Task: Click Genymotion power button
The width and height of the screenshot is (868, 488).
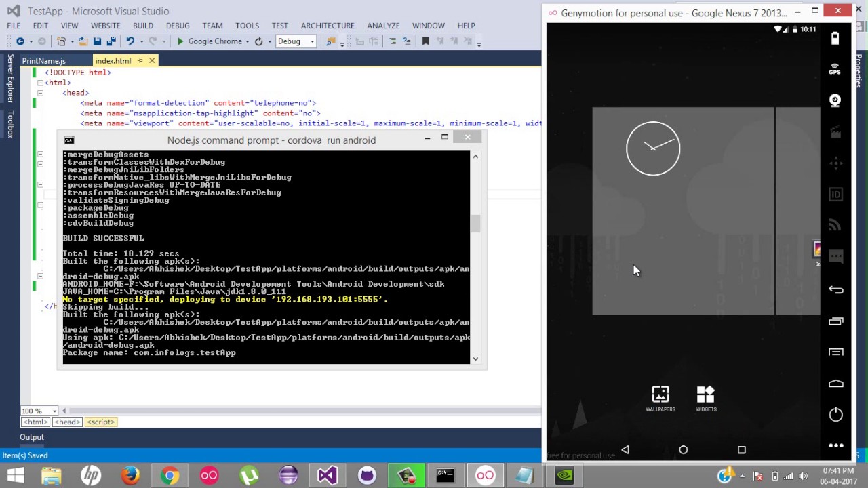Action: pyautogui.click(x=835, y=415)
